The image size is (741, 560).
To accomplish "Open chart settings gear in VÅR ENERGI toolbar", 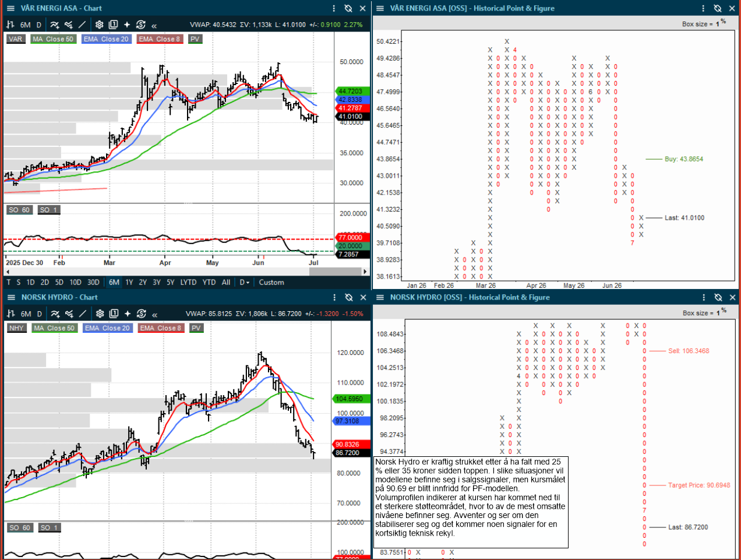I will 99,24.
